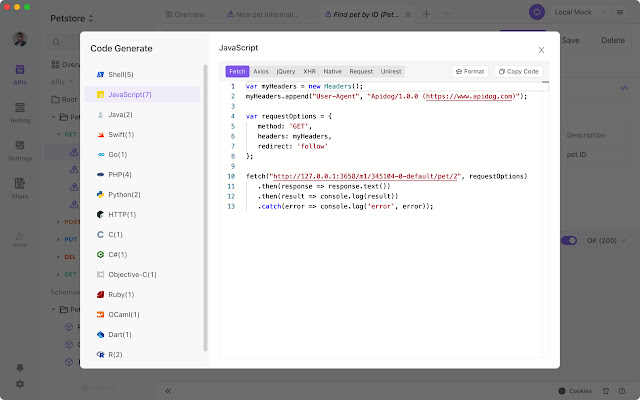640x400 pixels.
Task: Open the hamburger menu icon
Action: [620, 12]
